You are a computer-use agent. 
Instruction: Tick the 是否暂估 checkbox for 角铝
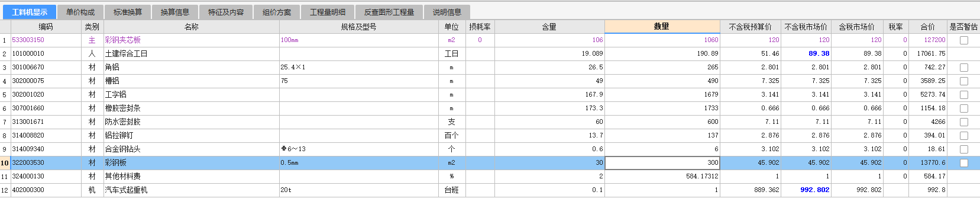coord(964,68)
